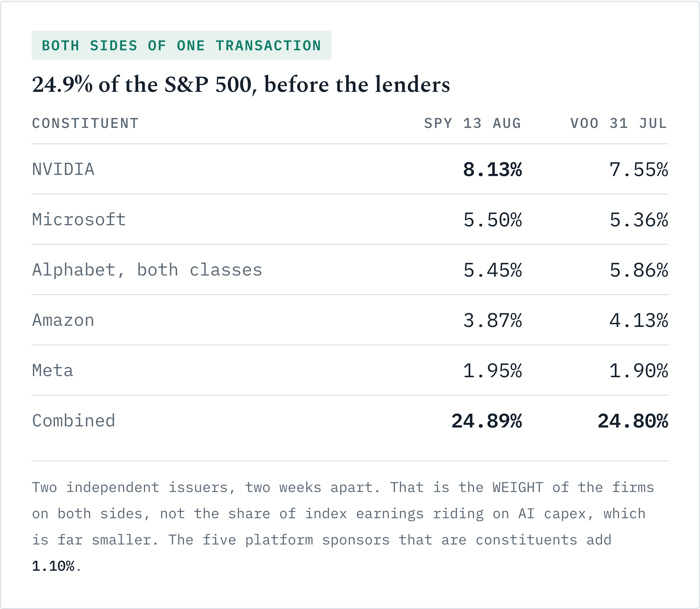The image size is (700, 609).
Task: Click the combined 24.80% VOO total
Action: coord(633,421)
